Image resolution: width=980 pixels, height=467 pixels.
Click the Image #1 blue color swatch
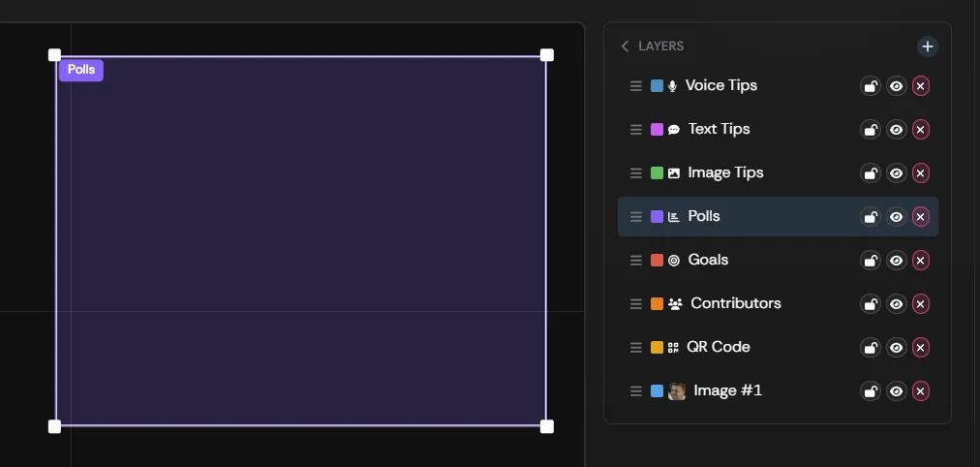point(657,390)
